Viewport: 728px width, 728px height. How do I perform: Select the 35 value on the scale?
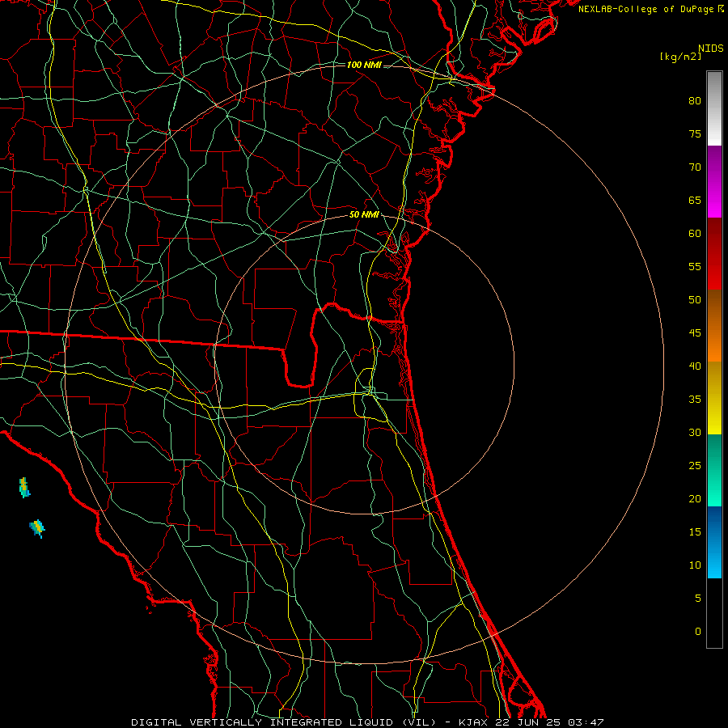(695, 400)
